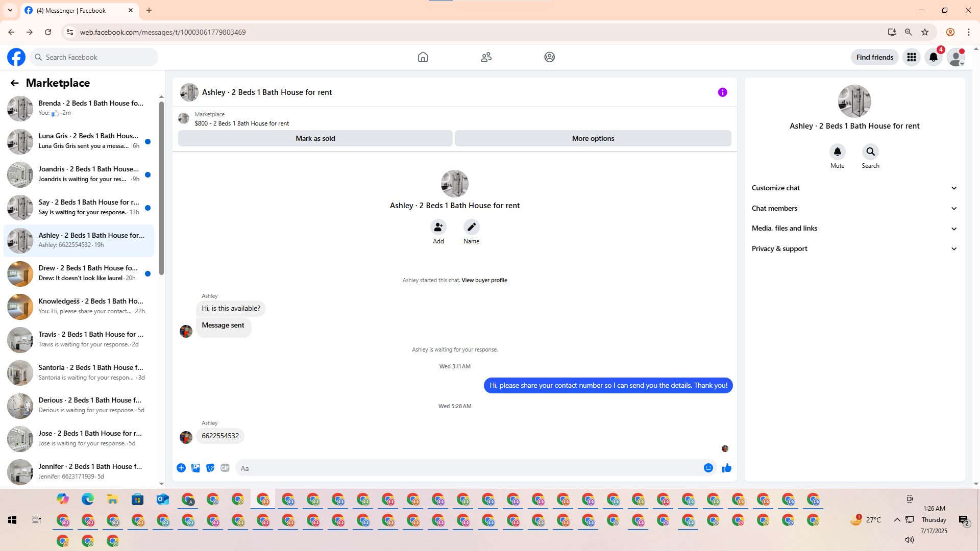Choose a sticker in the composer
Screen dimensions: 980x551
point(210,468)
